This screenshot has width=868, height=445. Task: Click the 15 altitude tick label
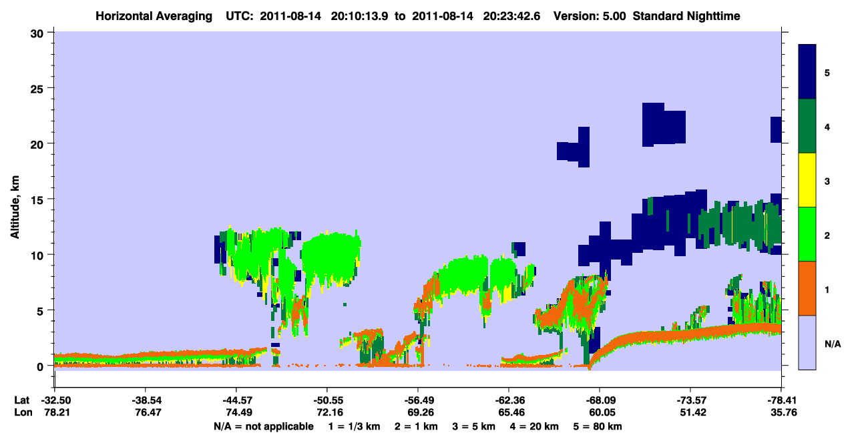pyautogui.click(x=39, y=199)
